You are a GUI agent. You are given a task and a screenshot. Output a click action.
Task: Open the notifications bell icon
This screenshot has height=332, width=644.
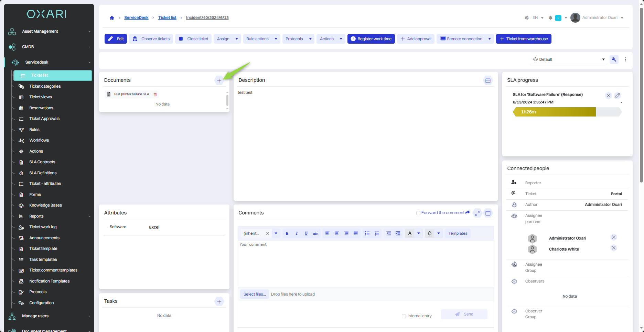point(550,18)
